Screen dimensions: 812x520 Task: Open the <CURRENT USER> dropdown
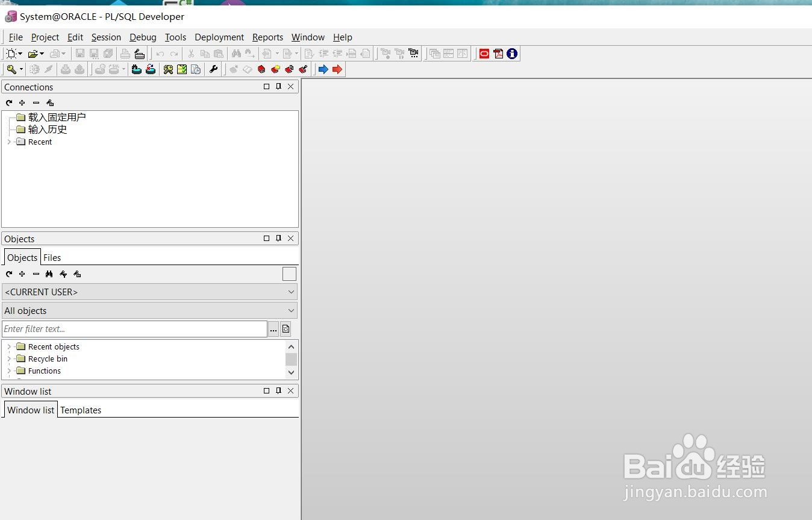pos(149,292)
